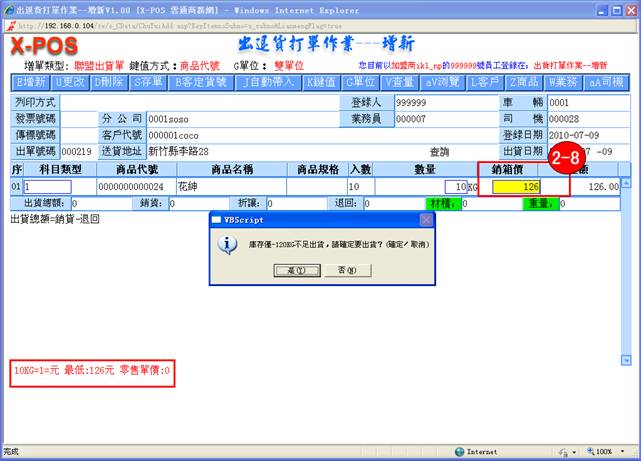Select the S存單 save button
The width and height of the screenshot is (641, 461).
[x=149, y=82]
